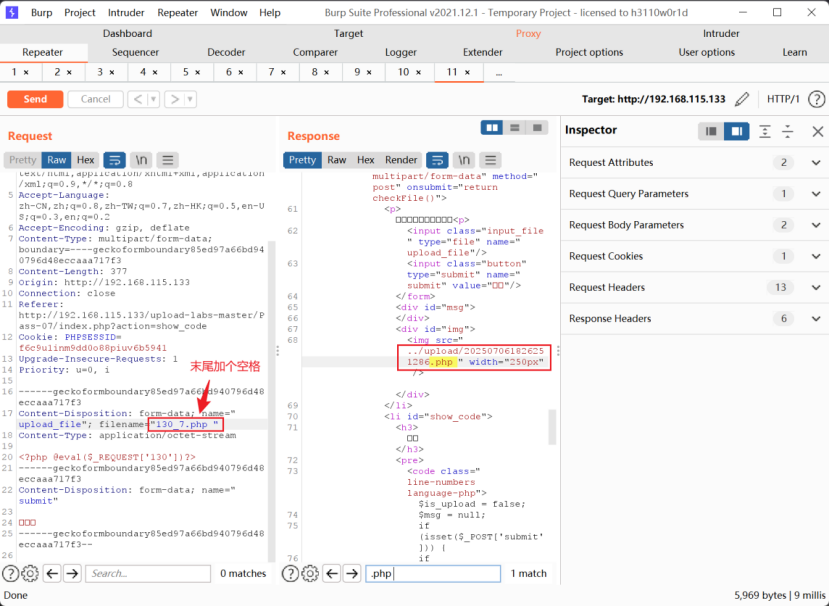Switch to the Proxy tab
The height and width of the screenshot is (606, 830).
coord(528,33)
